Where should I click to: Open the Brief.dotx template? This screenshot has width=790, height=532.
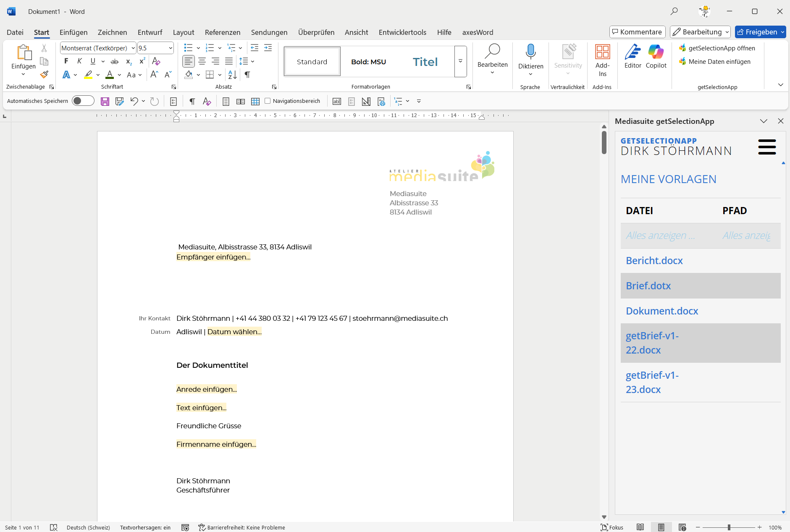click(x=648, y=286)
